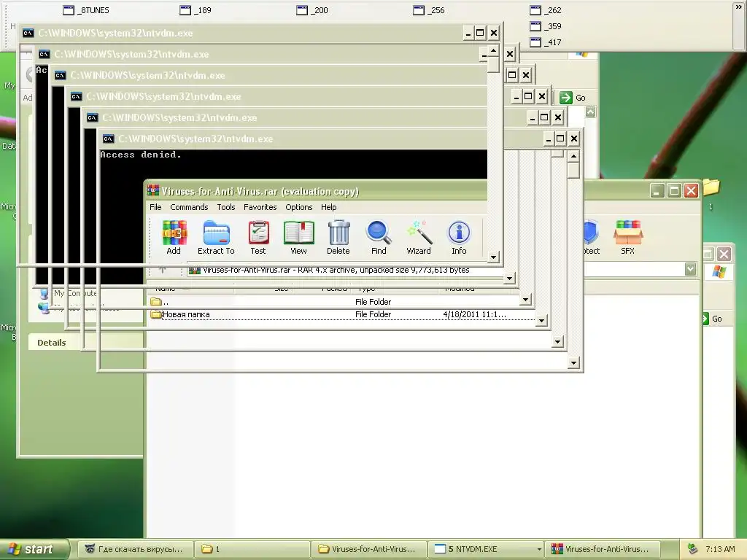
Task: Switch to Viruses-for-Anti-Virus WinRAR taskbar button
Action: tap(602, 549)
